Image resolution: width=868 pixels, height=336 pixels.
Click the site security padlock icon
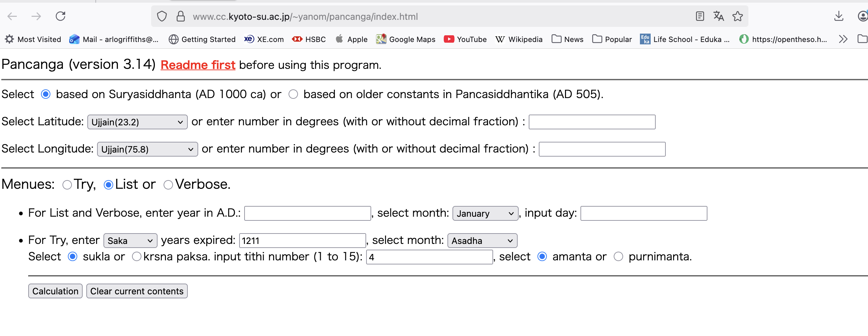point(181,16)
